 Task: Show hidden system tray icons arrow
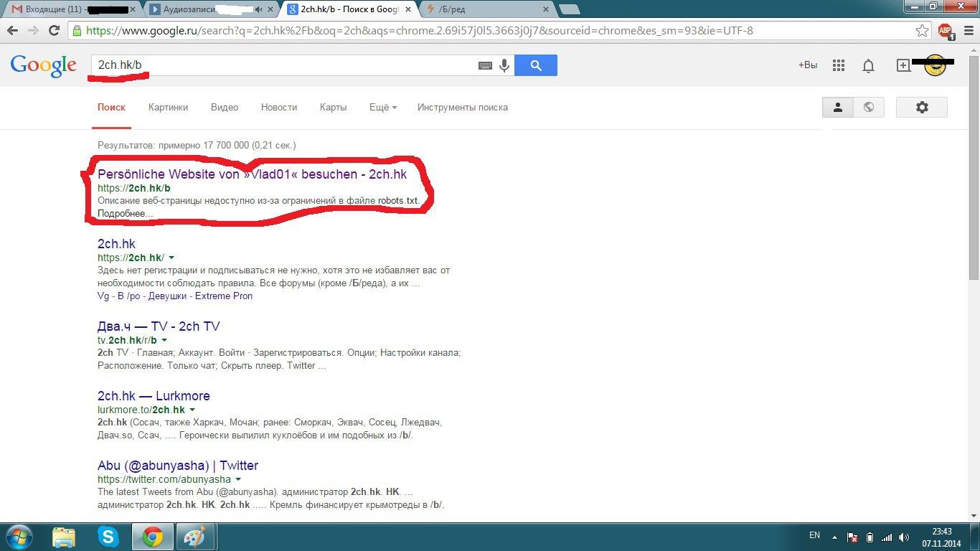[834, 537]
